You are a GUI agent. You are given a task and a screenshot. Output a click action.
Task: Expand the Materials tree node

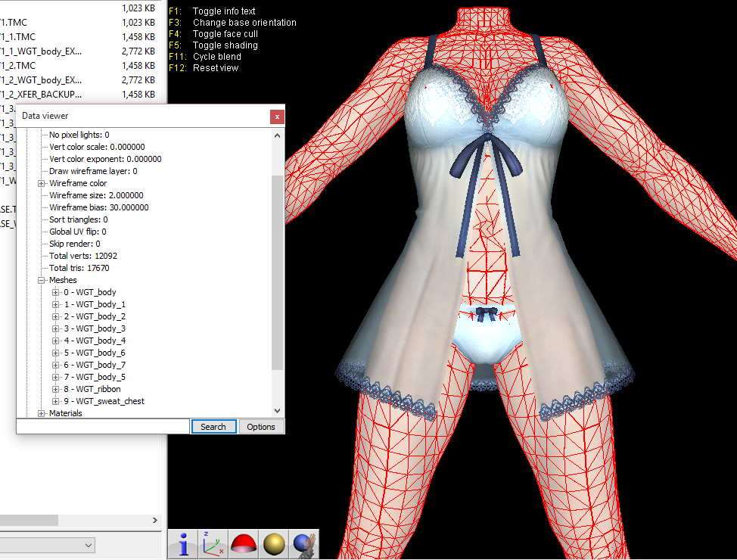(x=42, y=413)
